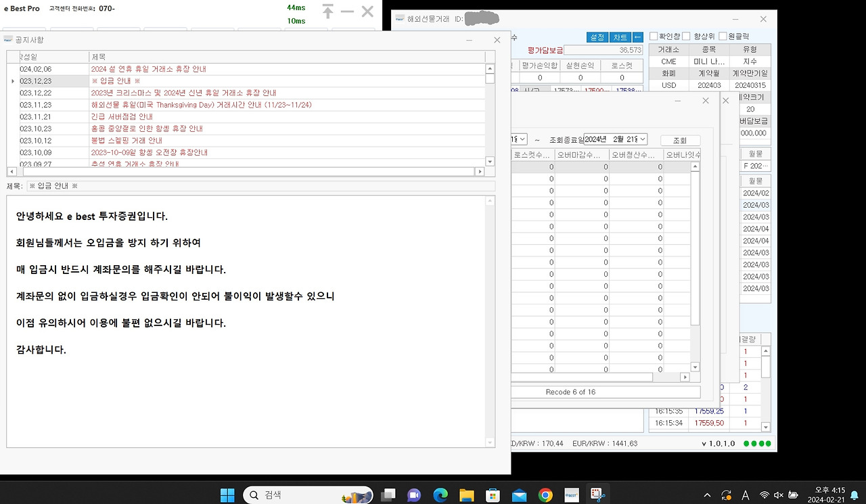Click the 'F 202…' 월물 cell
866x504 pixels.
756,166
